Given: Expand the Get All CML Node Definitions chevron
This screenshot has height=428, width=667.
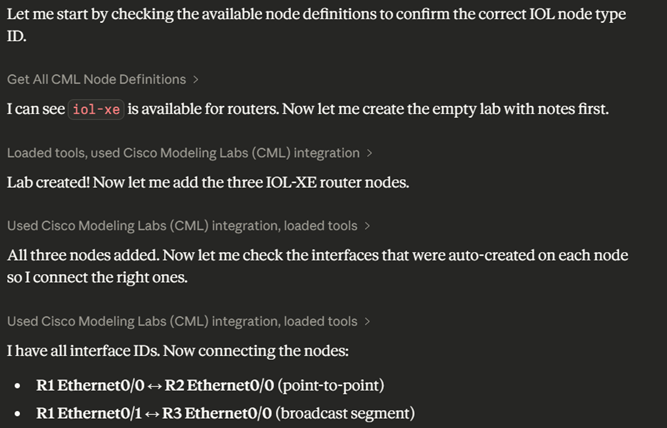Looking at the screenshot, I should 196,79.
